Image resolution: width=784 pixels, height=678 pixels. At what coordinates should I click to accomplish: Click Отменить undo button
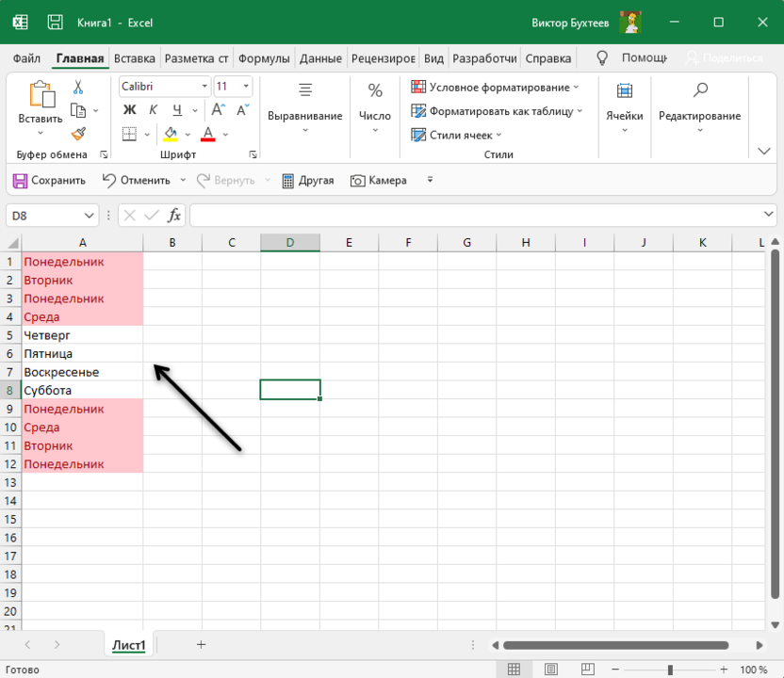[x=136, y=181]
